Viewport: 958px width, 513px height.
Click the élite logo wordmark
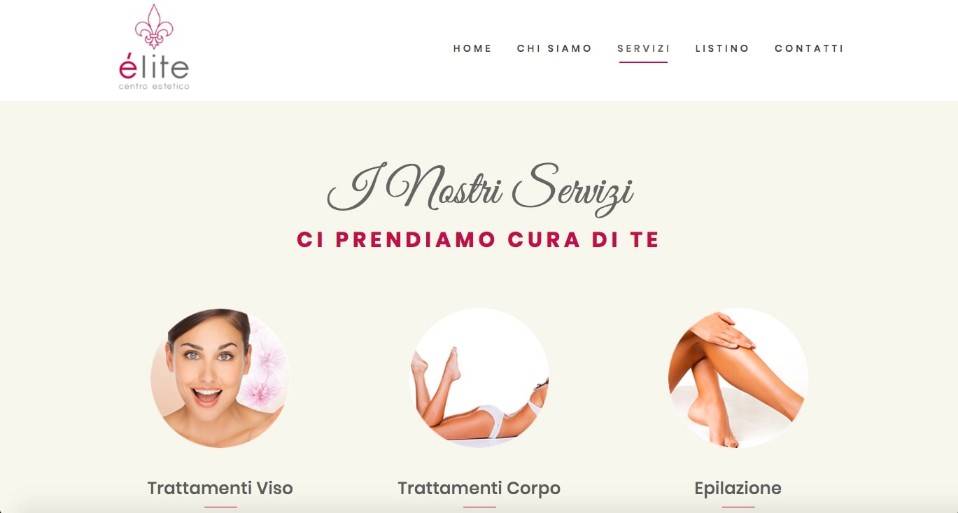154,66
